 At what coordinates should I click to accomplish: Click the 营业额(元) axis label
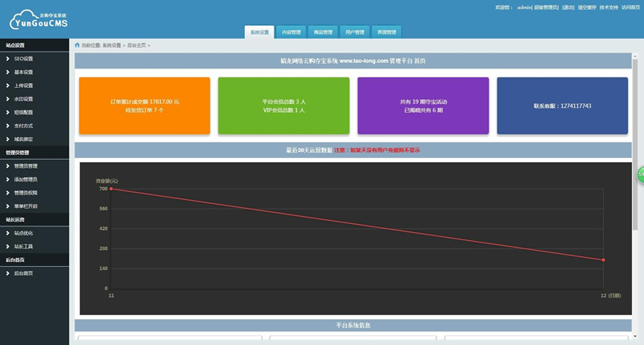pyautogui.click(x=107, y=181)
